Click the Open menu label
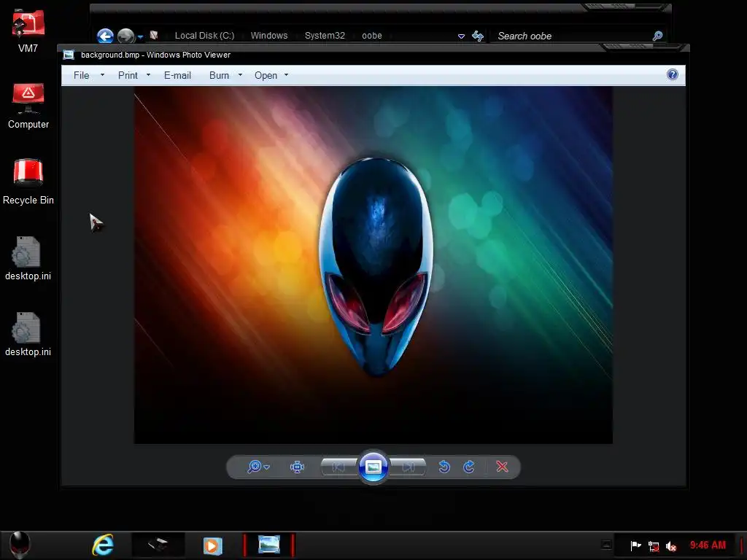Viewport: 747px width, 560px height. (266, 75)
